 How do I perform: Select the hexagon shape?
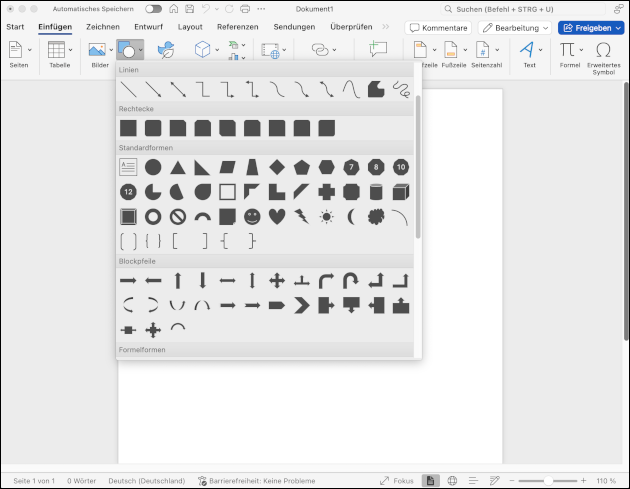327,167
